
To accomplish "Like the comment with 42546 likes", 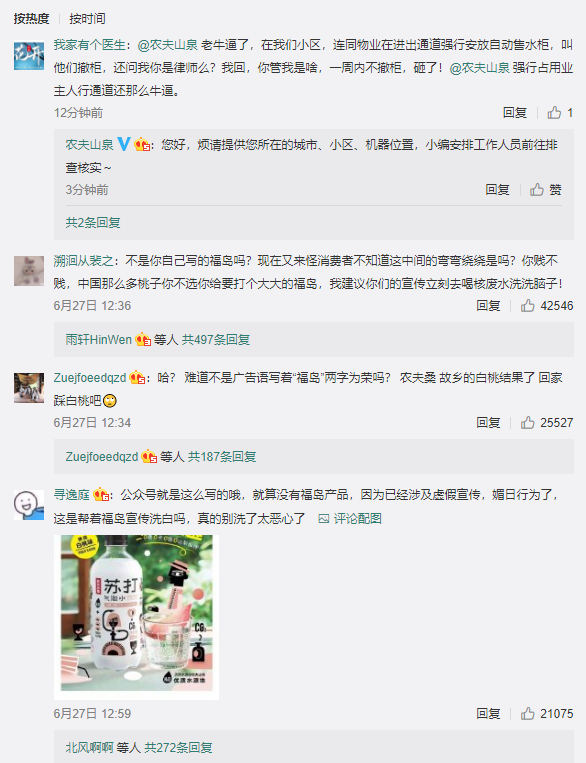I will (x=547, y=306).
